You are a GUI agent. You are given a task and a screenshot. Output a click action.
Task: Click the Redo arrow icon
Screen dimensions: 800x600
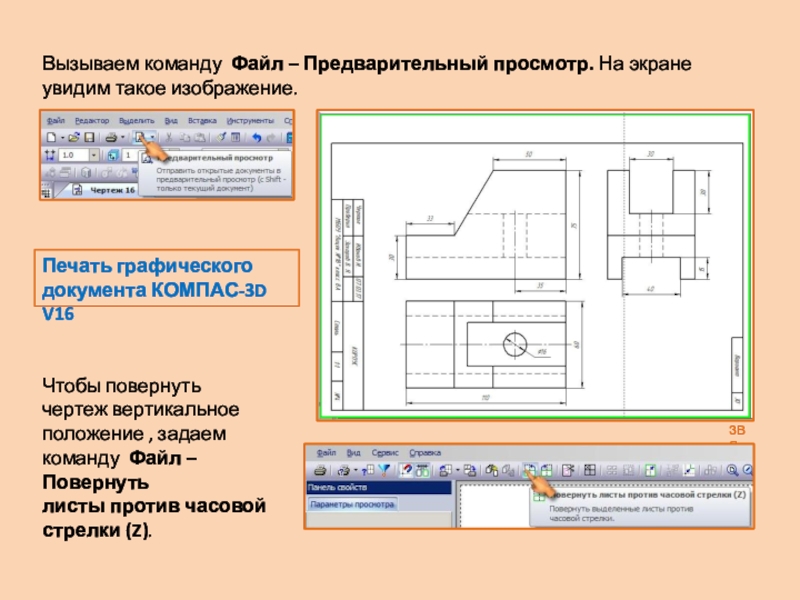click(270, 137)
